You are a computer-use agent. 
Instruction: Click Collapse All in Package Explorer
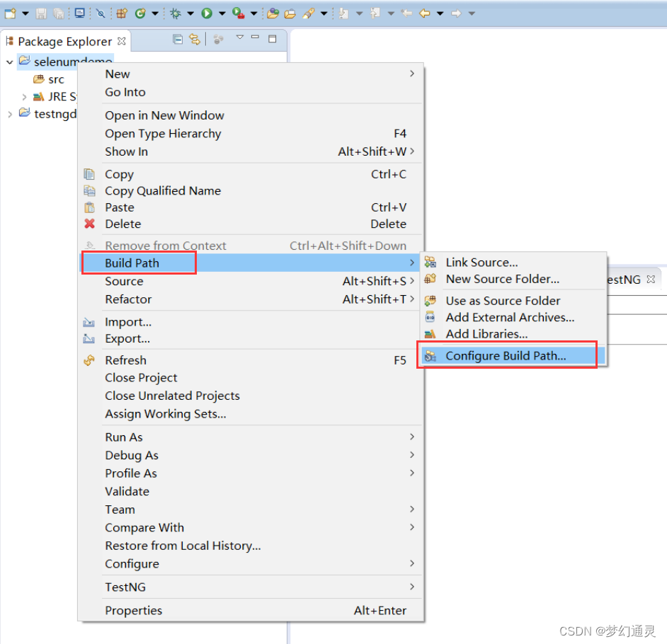[x=178, y=40]
